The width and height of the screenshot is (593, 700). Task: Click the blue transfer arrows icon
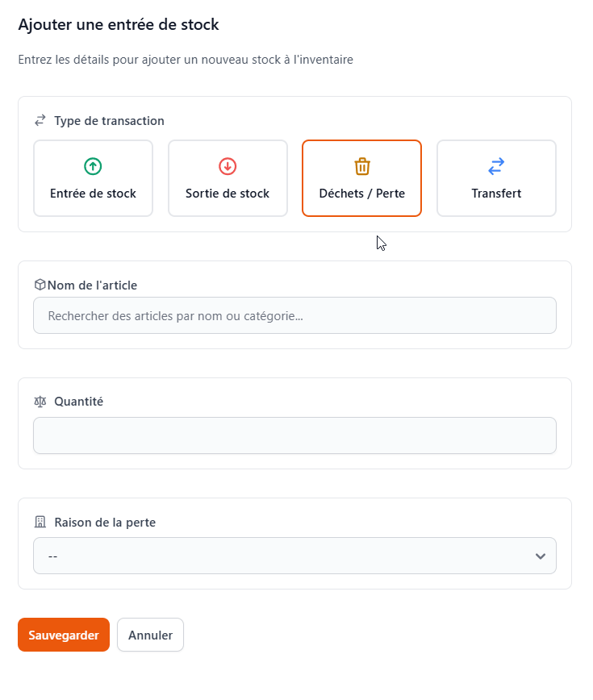point(496,166)
